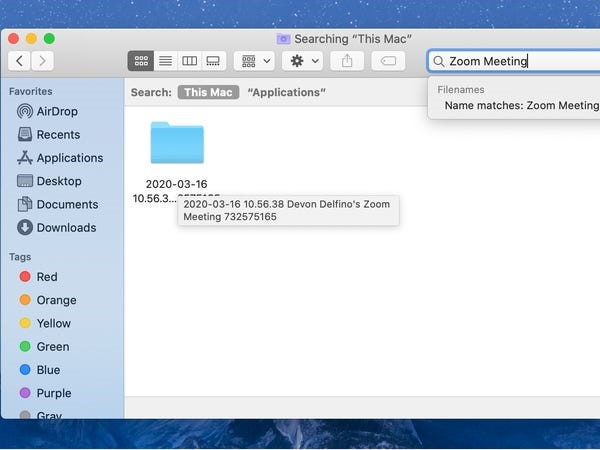Switch to list view
Screen dimensions: 600x450
[x=165, y=61]
